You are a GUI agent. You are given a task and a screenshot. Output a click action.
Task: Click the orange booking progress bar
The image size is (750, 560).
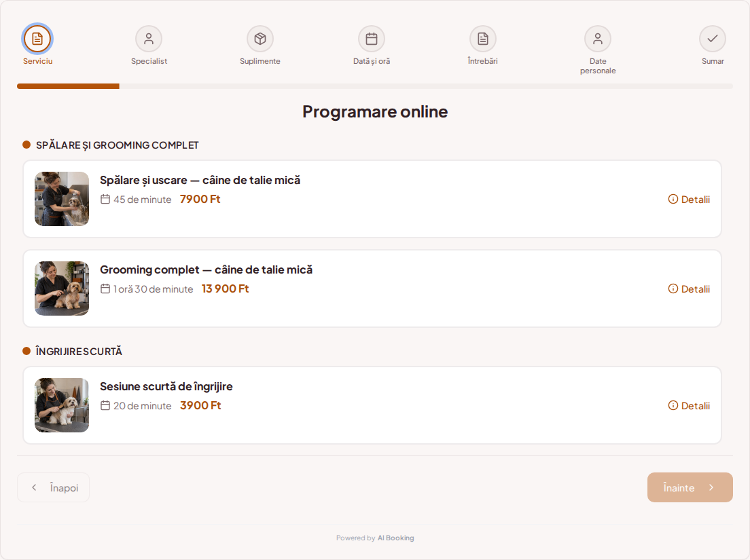coord(69,86)
